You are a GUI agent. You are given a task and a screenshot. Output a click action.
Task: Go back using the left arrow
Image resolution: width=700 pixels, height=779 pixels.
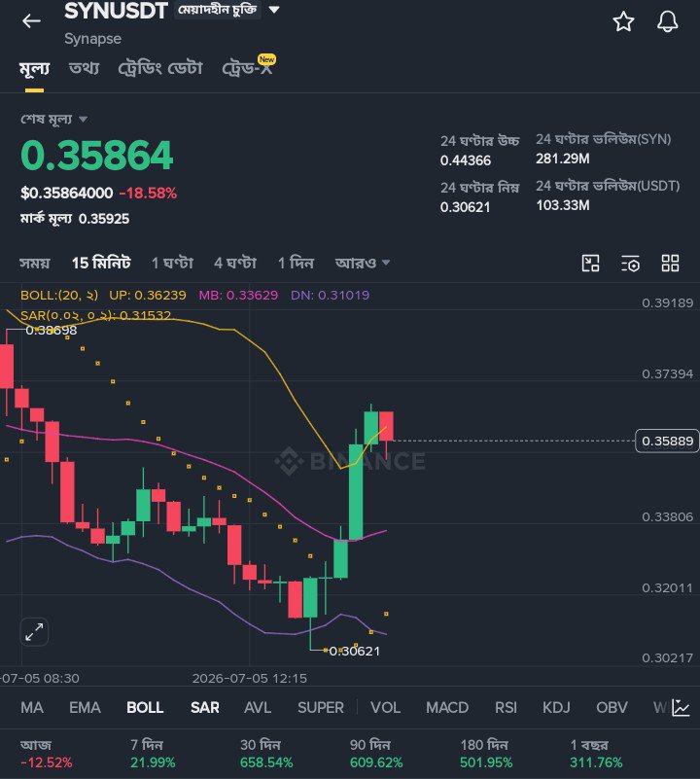[31, 20]
